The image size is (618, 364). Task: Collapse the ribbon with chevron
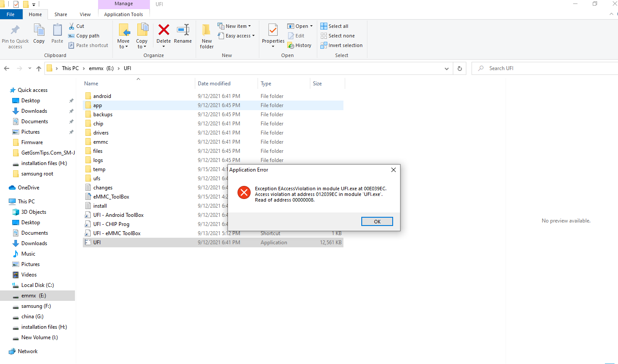(611, 14)
